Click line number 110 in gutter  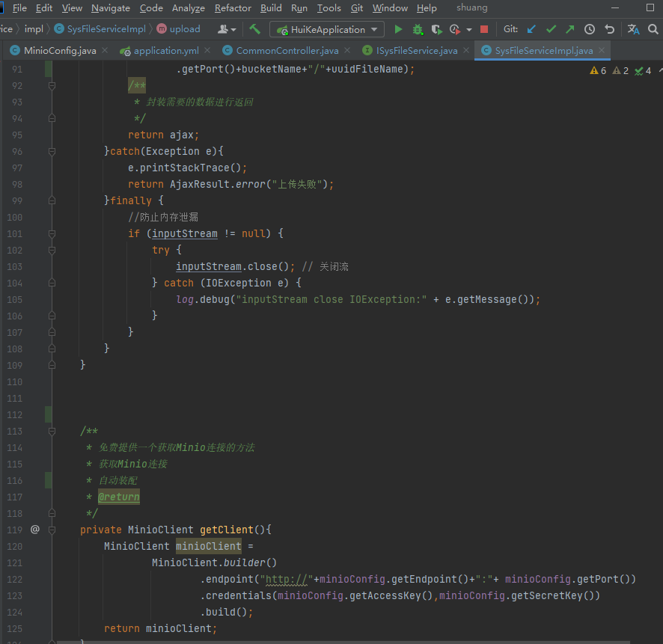(14, 382)
